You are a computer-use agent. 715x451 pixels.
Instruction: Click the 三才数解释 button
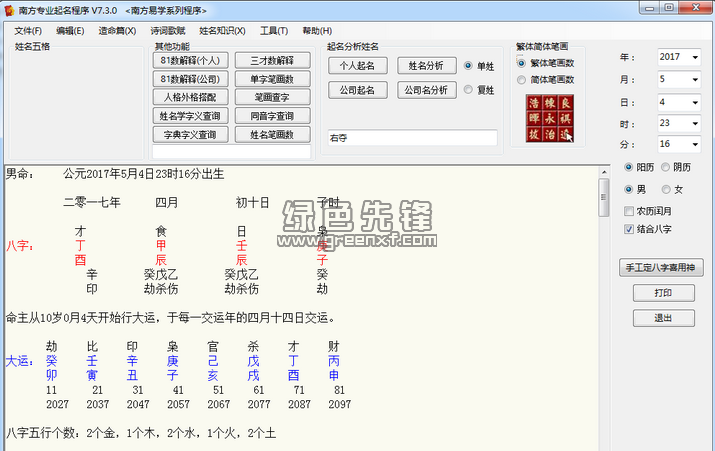pyautogui.click(x=273, y=61)
